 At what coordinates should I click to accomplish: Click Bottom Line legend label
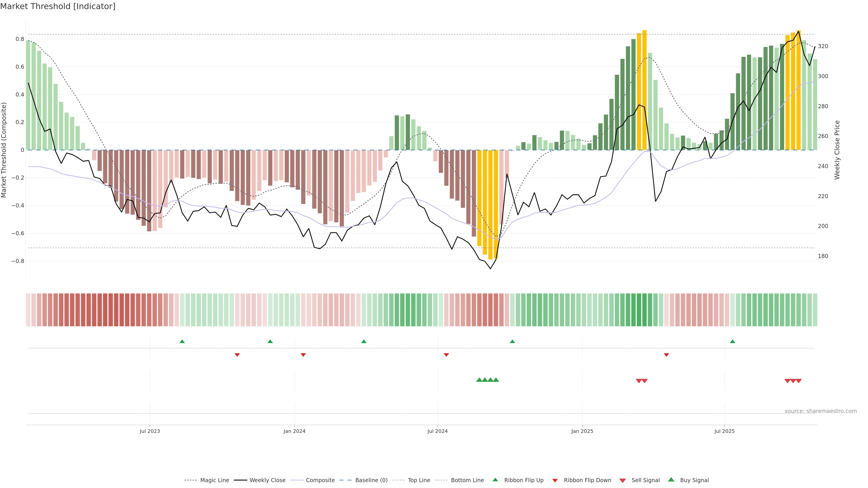click(x=467, y=480)
